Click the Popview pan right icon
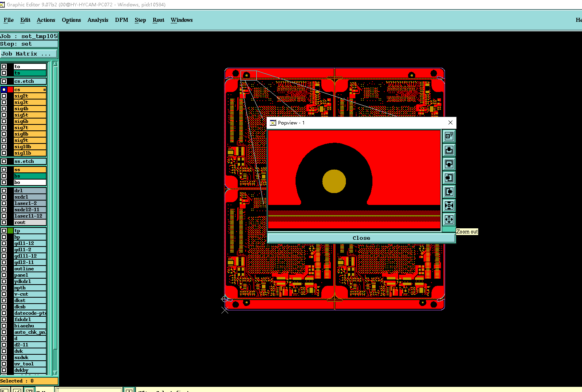The height and width of the screenshot is (392, 582). (449, 192)
